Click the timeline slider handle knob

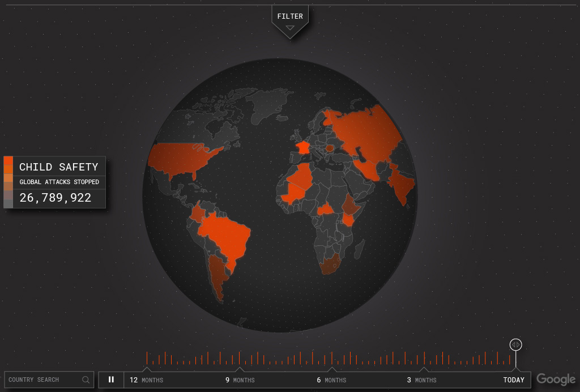click(x=515, y=344)
